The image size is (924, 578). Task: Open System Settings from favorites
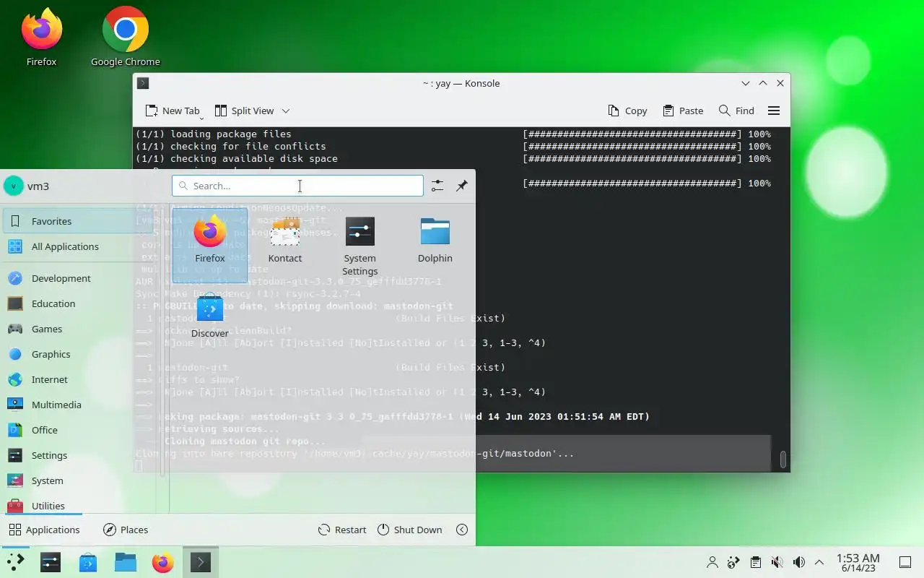coord(359,244)
